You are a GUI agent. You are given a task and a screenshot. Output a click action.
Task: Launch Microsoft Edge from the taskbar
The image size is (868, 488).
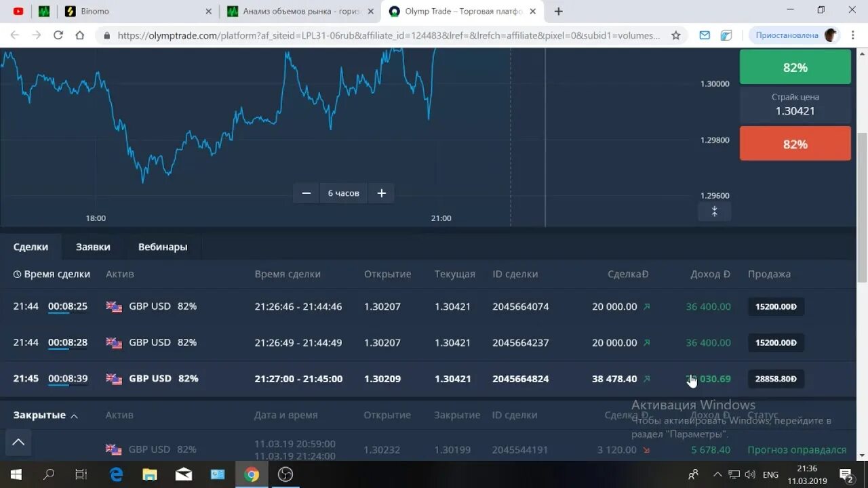(116, 474)
